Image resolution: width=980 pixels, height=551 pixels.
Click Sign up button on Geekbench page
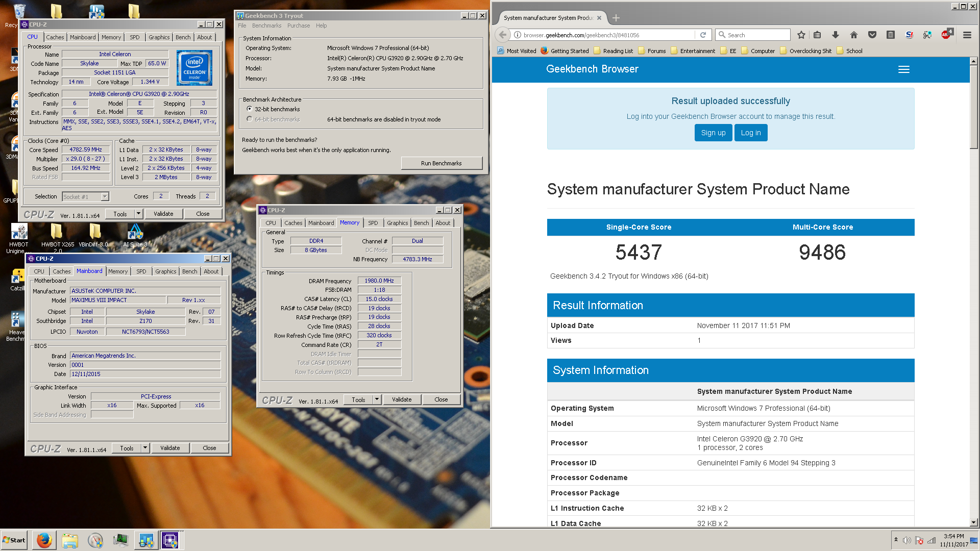(713, 133)
